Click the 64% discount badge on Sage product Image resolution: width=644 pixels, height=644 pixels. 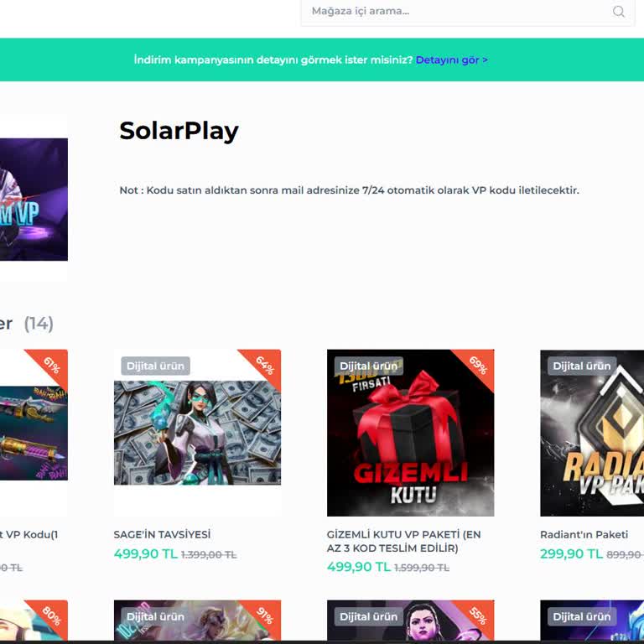click(x=264, y=365)
